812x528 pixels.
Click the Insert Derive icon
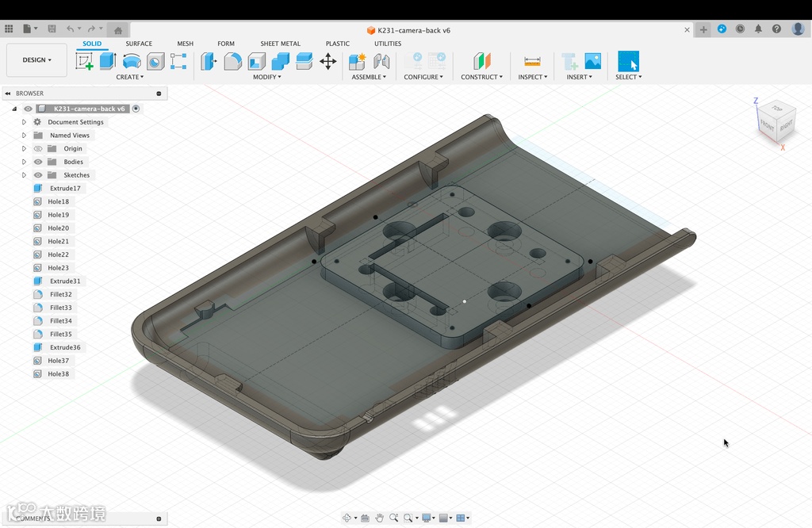[x=569, y=62]
